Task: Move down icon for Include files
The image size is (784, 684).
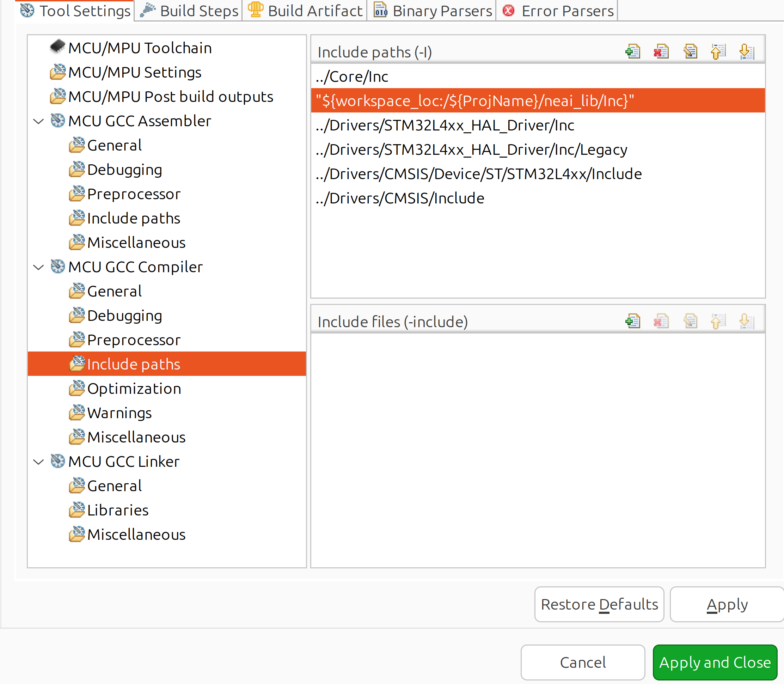Action: point(747,321)
